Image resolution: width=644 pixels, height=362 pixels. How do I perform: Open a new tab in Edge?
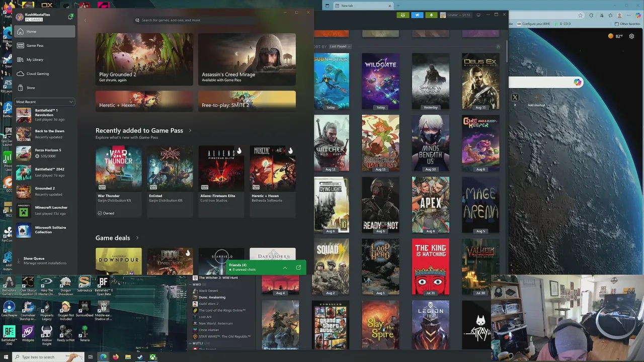coord(398,6)
